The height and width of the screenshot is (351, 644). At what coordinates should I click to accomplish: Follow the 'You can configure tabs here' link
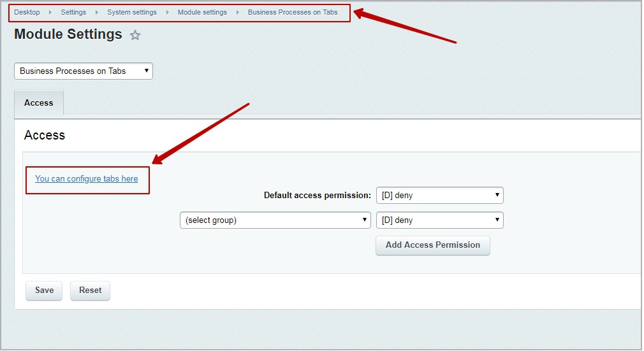(86, 178)
